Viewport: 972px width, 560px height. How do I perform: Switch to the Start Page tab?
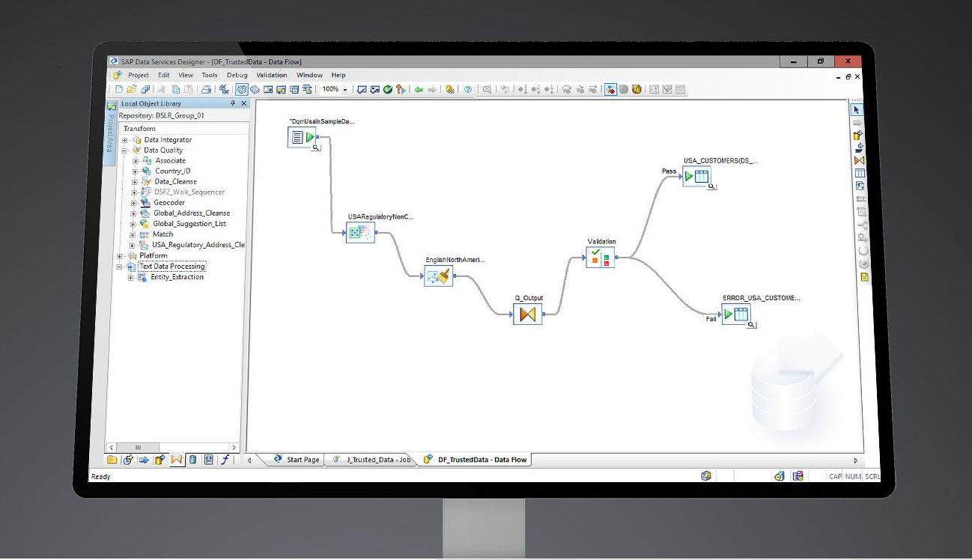point(297,460)
